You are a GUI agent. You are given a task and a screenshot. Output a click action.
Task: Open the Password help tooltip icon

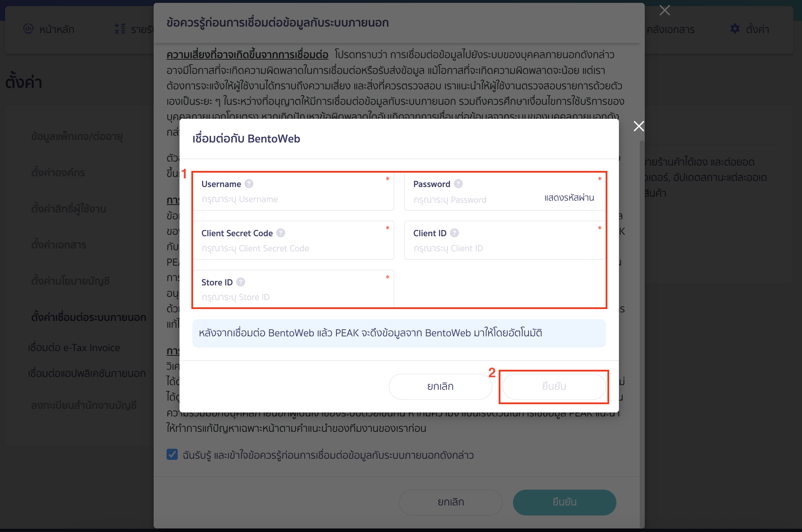[458, 183]
